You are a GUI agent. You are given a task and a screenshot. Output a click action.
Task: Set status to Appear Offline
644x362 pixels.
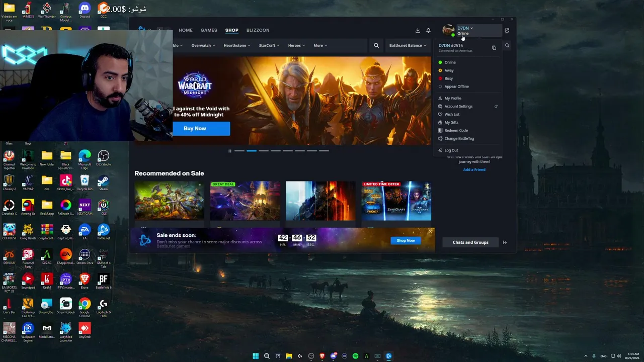click(457, 86)
